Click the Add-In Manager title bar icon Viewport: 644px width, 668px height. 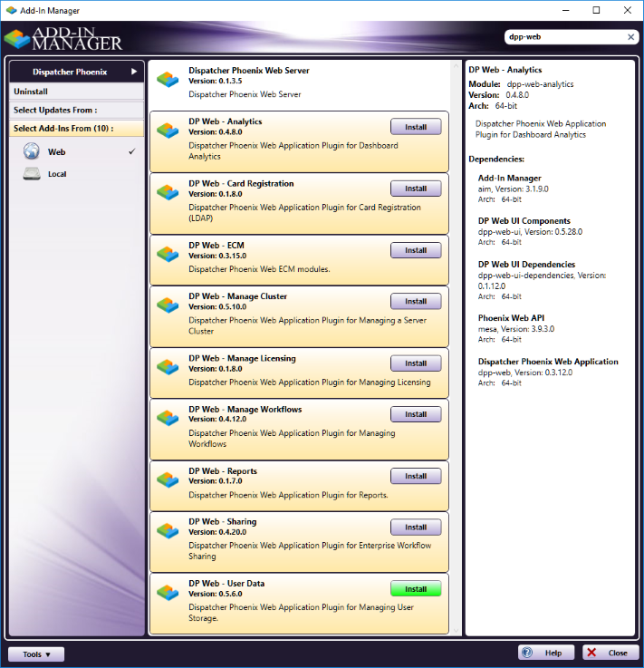11,10
